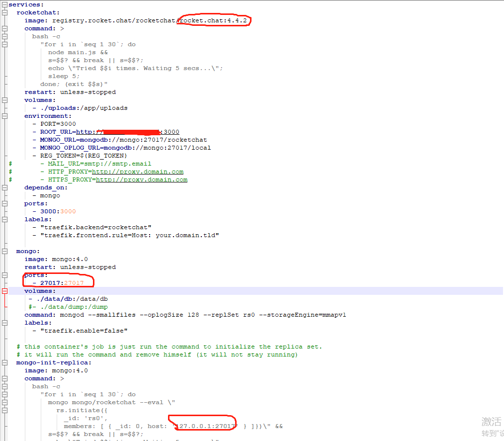This screenshot has height=441, width=504.
Task: Click the line 'done; (exit $$s)"'
Action: pos(74,84)
